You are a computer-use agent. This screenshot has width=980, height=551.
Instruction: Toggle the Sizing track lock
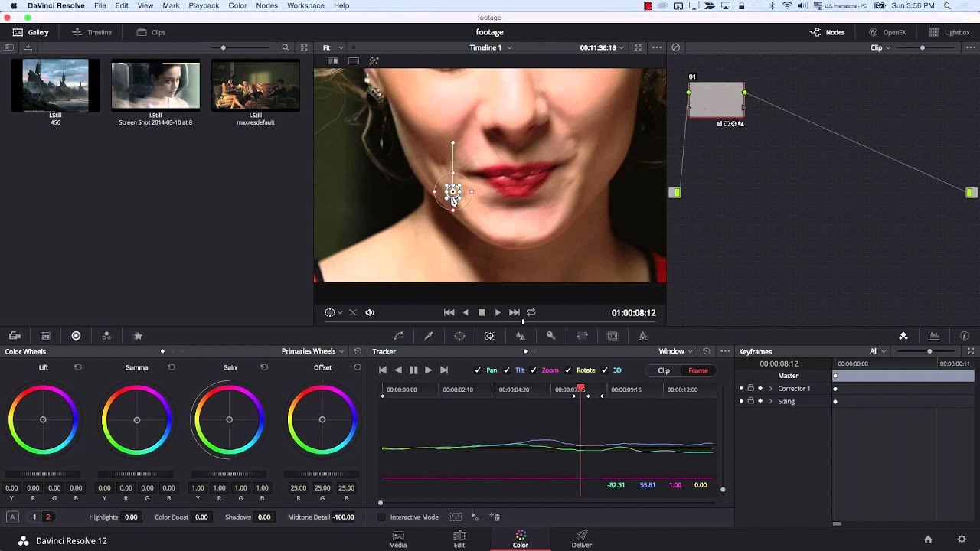click(750, 401)
